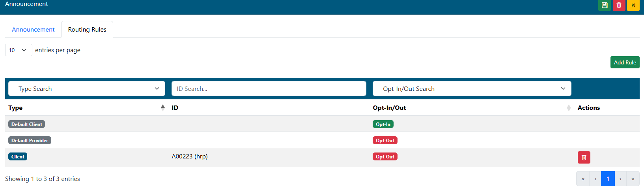This screenshot has width=644, height=192.
Task: Open the entries per page dropdown
Action: point(19,50)
